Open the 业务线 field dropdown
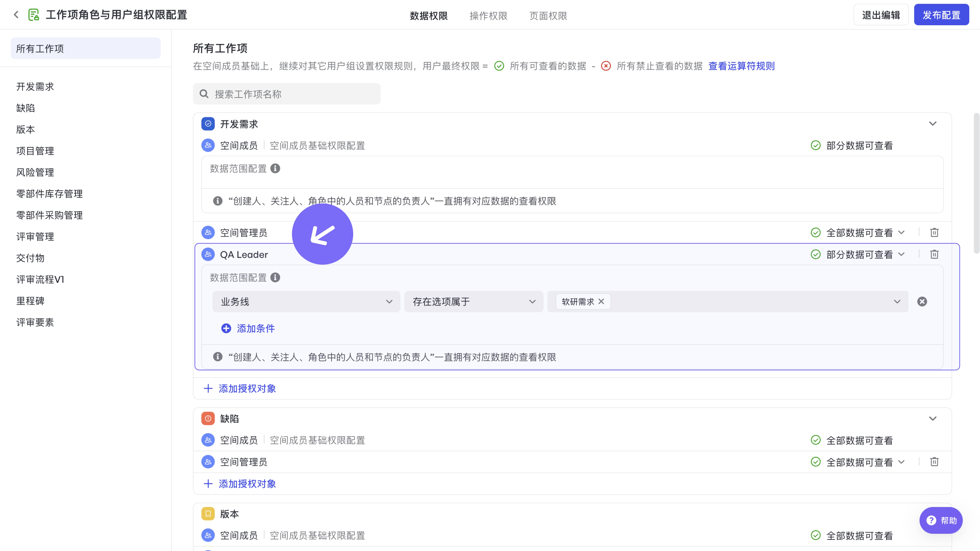The width and height of the screenshot is (980, 551). [306, 302]
